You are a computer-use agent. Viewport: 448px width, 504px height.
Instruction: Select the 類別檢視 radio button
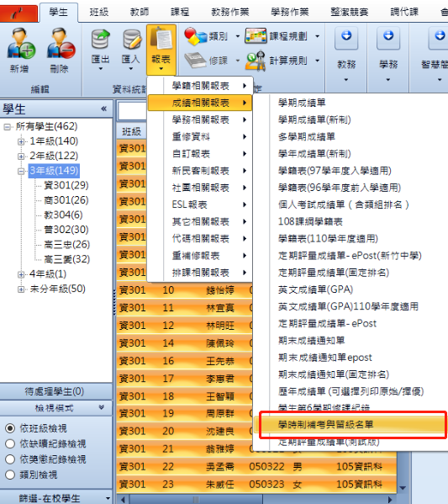pos(10,475)
